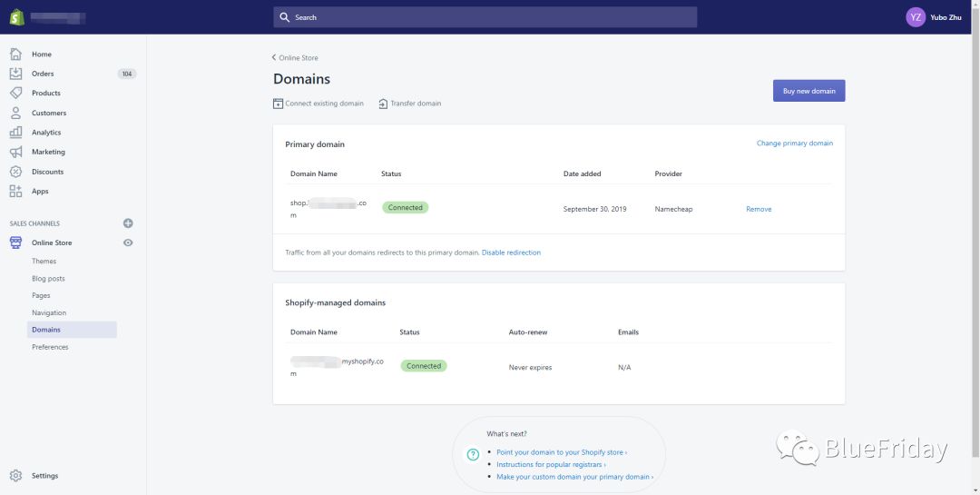Click Connected badge for myshopify domain
Image resolution: width=980 pixels, height=495 pixels.
[x=424, y=366]
